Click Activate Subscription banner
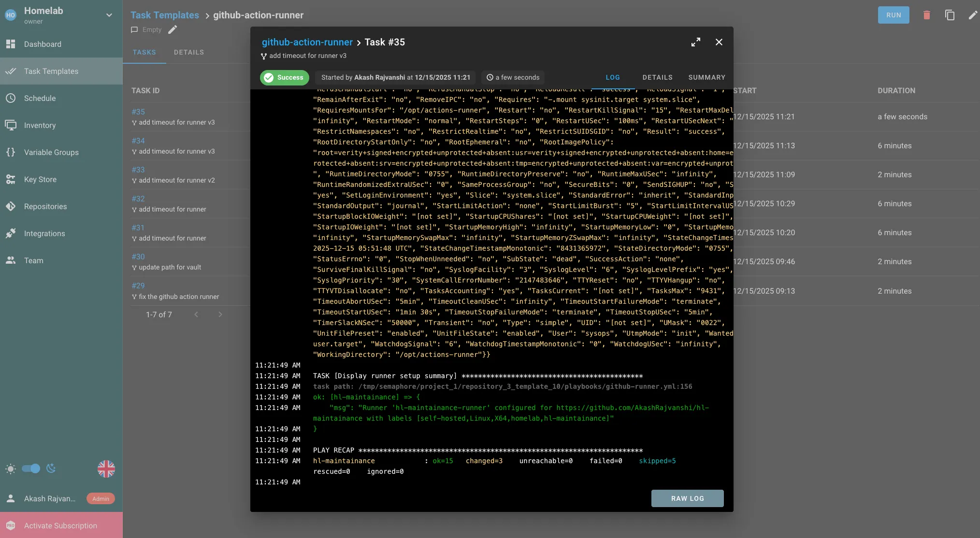Viewport: 980px width, 538px height. click(61, 525)
